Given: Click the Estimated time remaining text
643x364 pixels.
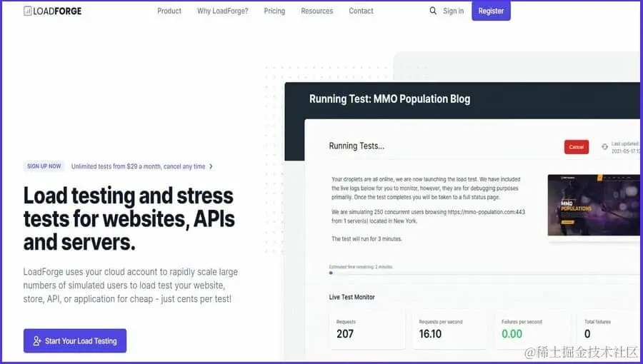Looking at the screenshot, I should click(x=361, y=267).
